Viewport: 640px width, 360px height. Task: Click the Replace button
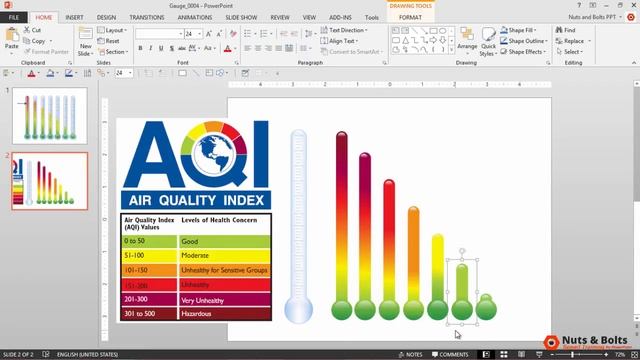point(573,41)
